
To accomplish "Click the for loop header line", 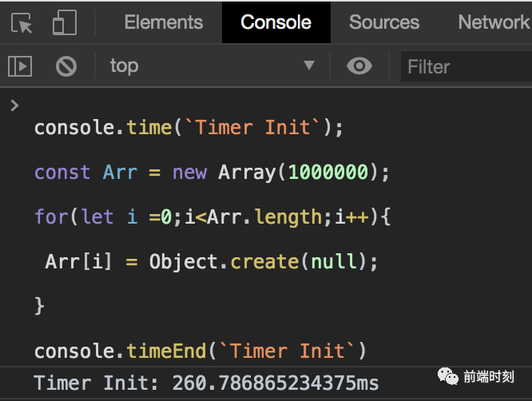I will 212,216.
